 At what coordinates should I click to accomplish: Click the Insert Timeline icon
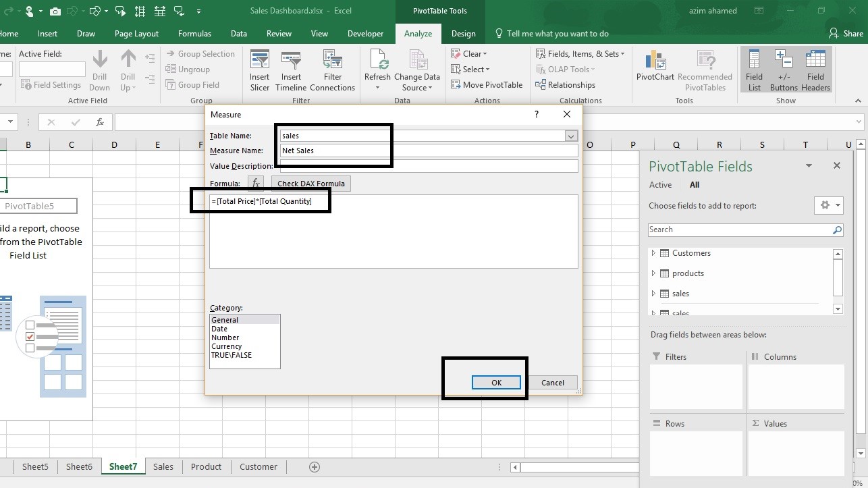pos(291,70)
